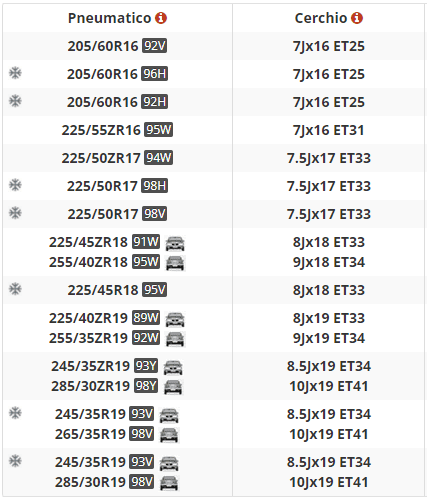Click the 94W badge on 225/50ZR17
The height and width of the screenshot is (500, 427).
tap(158, 158)
